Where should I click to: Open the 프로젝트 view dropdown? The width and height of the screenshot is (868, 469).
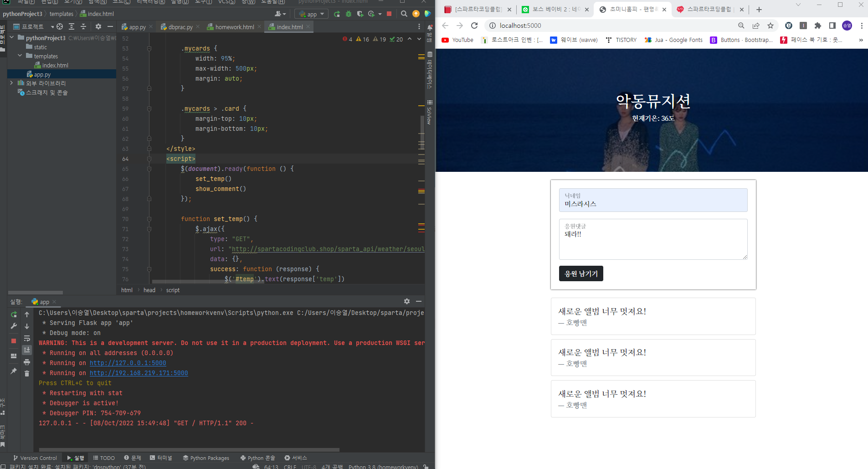click(34, 26)
